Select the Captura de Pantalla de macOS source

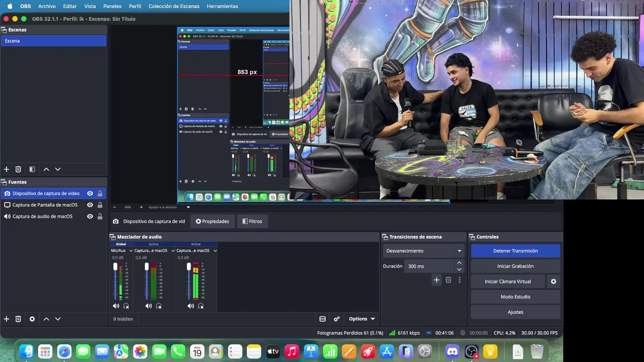click(45, 205)
